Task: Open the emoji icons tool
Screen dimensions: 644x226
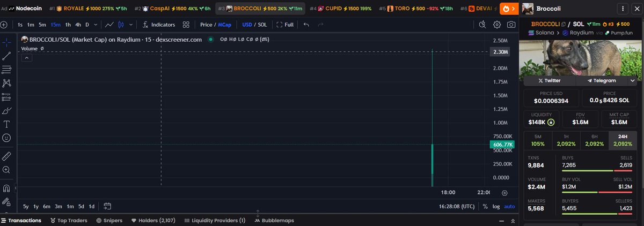Action: pos(6,138)
